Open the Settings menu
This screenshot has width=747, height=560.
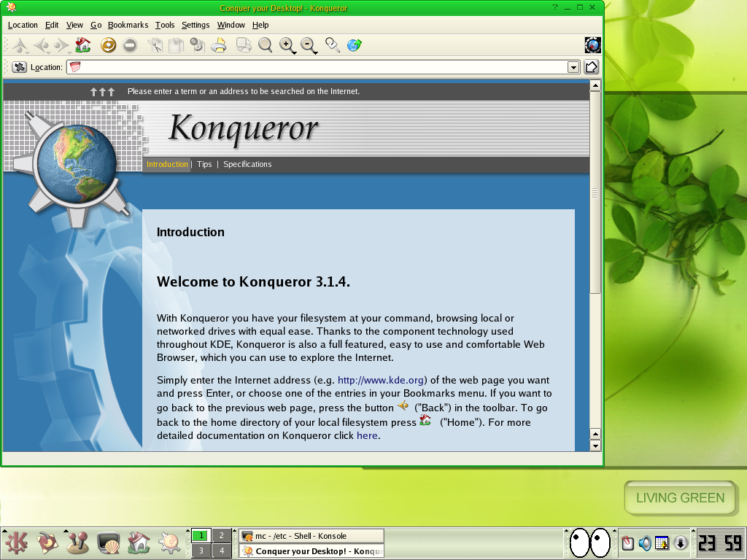pyautogui.click(x=196, y=25)
